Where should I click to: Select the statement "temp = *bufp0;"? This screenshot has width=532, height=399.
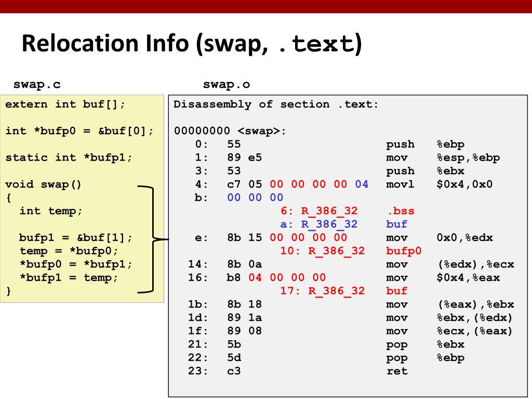(69, 251)
